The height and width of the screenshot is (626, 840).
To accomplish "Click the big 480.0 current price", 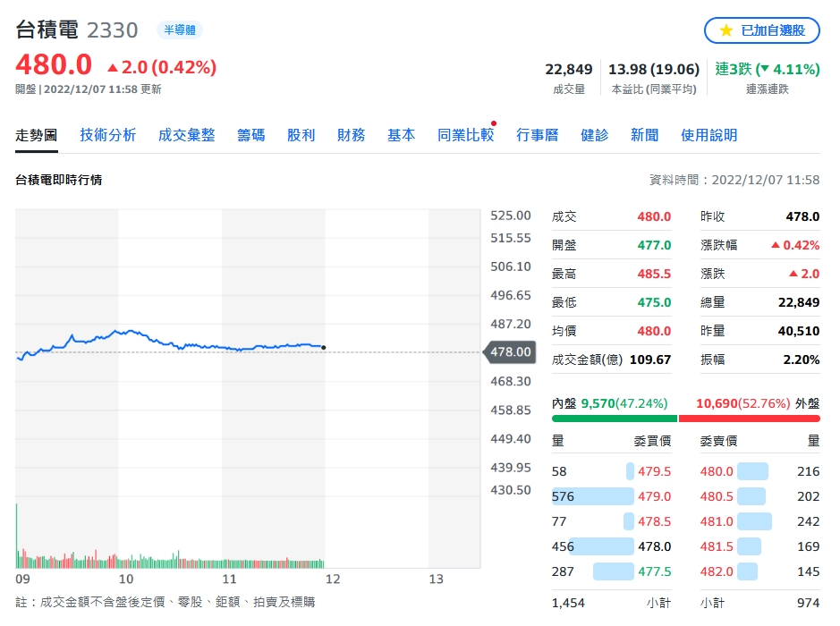I will [54, 65].
